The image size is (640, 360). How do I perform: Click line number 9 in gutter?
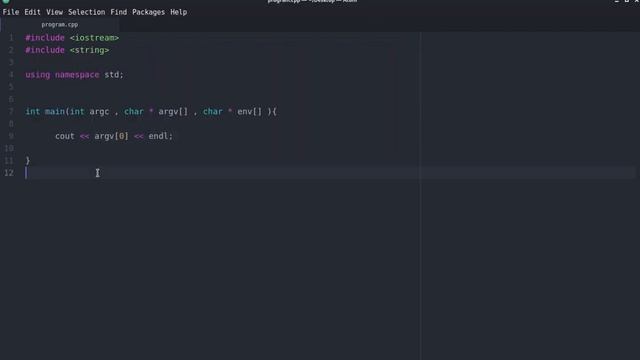click(x=11, y=136)
